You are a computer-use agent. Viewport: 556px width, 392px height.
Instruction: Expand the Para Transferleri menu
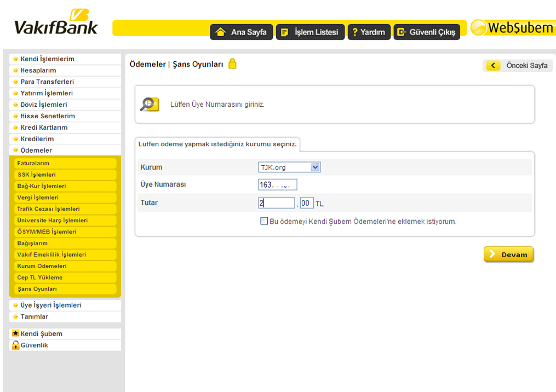pos(65,82)
